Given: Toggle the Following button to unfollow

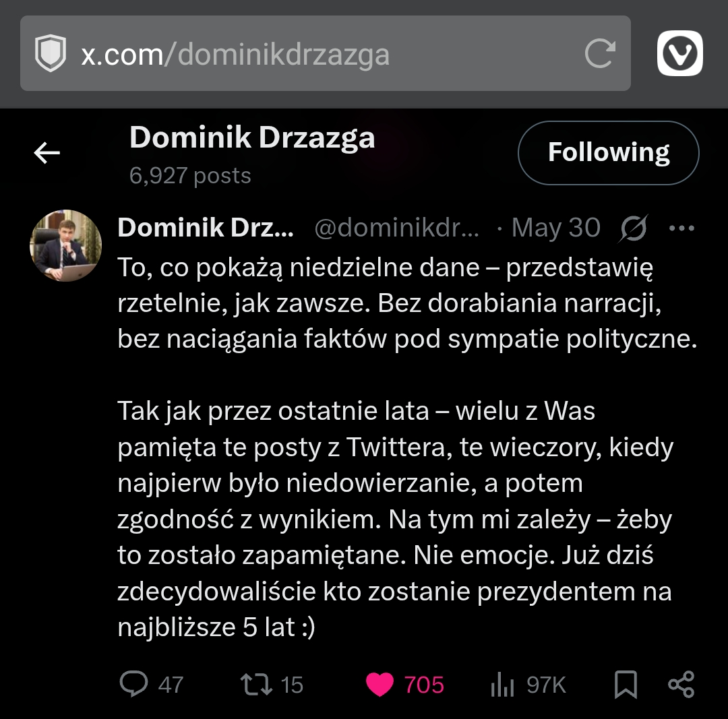Looking at the screenshot, I should [x=608, y=153].
